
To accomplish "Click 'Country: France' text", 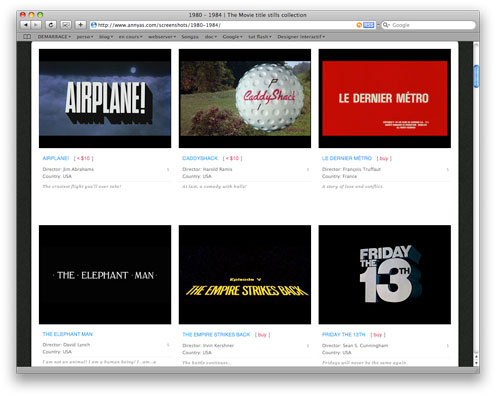I will point(339,176).
